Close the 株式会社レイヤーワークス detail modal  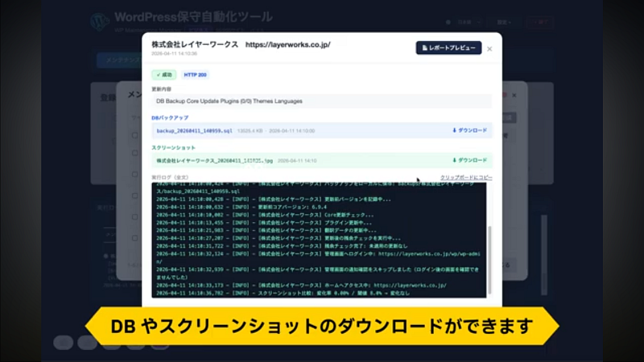coord(489,49)
